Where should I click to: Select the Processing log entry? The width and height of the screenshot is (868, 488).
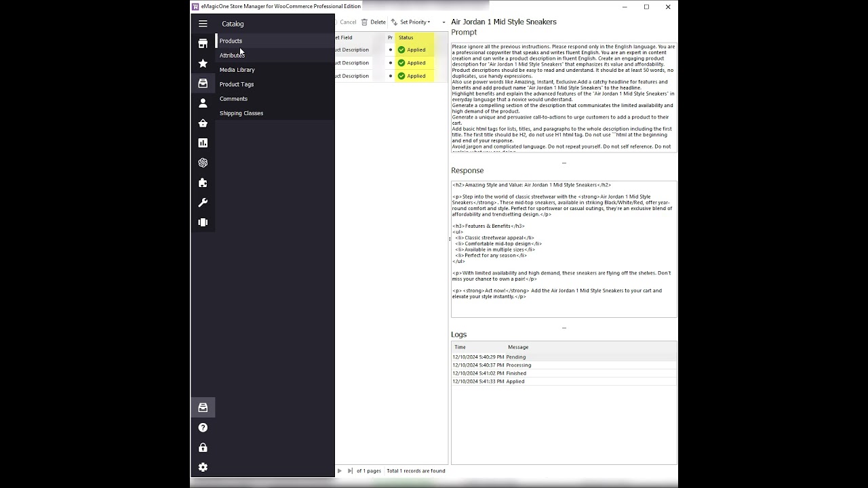click(x=564, y=365)
